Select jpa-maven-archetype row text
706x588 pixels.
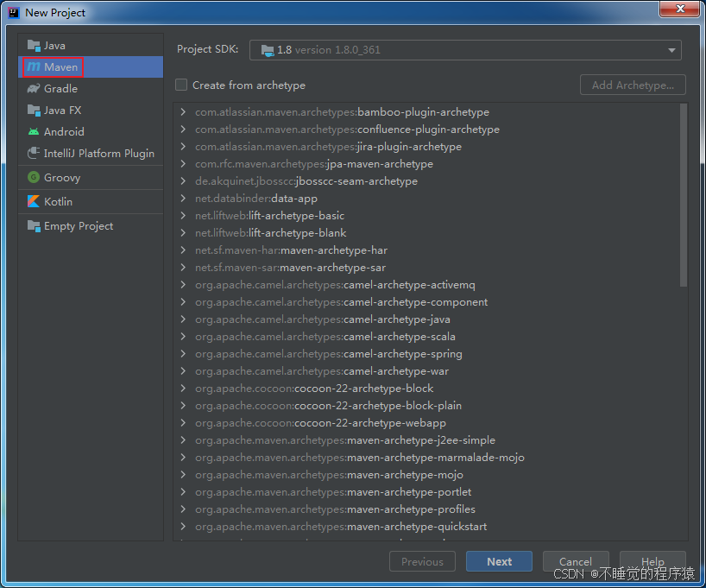(x=314, y=163)
